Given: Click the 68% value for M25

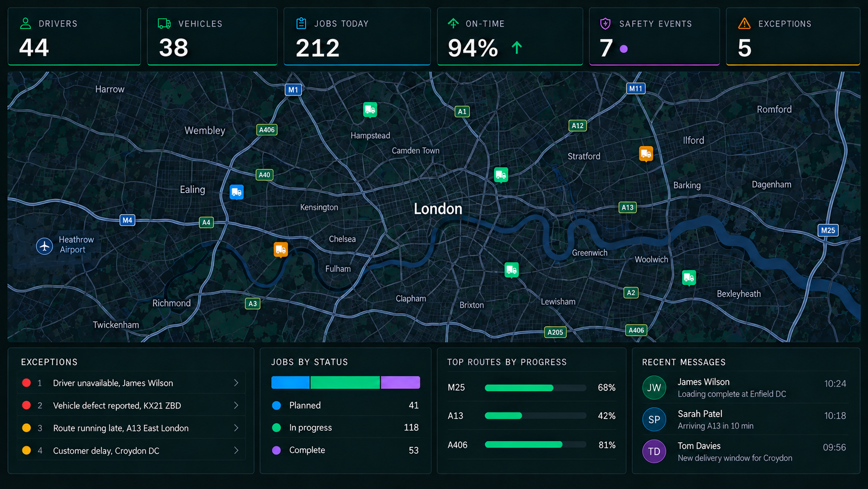Looking at the screenshot, I should 606,388.
